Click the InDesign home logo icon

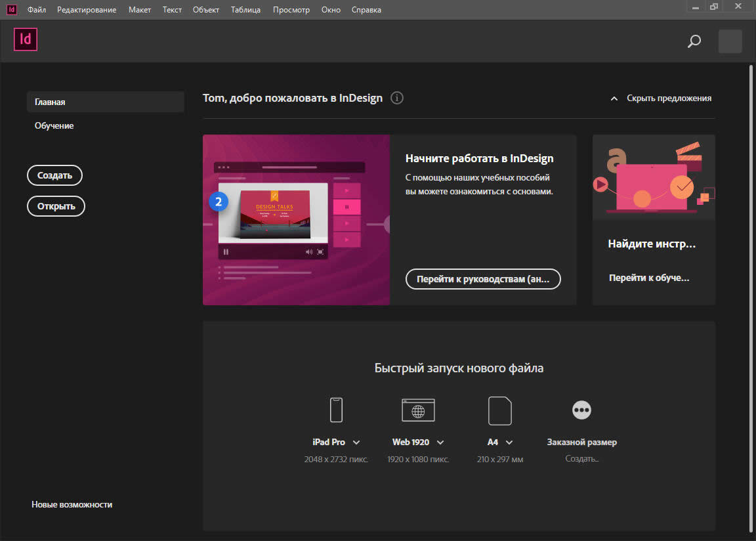pos(26,39)
